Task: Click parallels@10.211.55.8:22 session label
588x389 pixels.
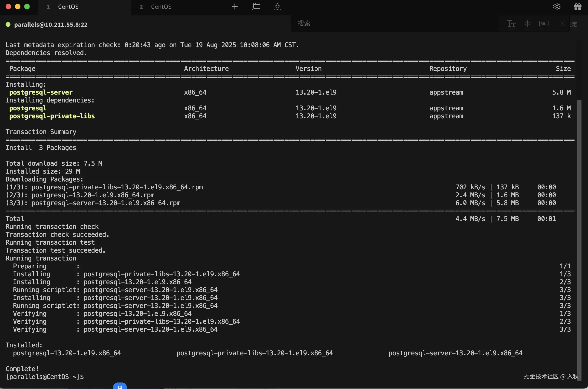Action: pos(51,25)
